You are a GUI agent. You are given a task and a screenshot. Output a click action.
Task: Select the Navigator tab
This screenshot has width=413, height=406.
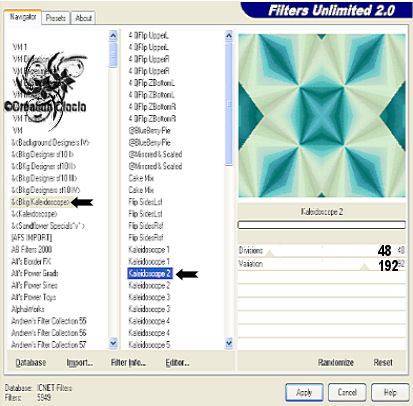click(23, 17)
